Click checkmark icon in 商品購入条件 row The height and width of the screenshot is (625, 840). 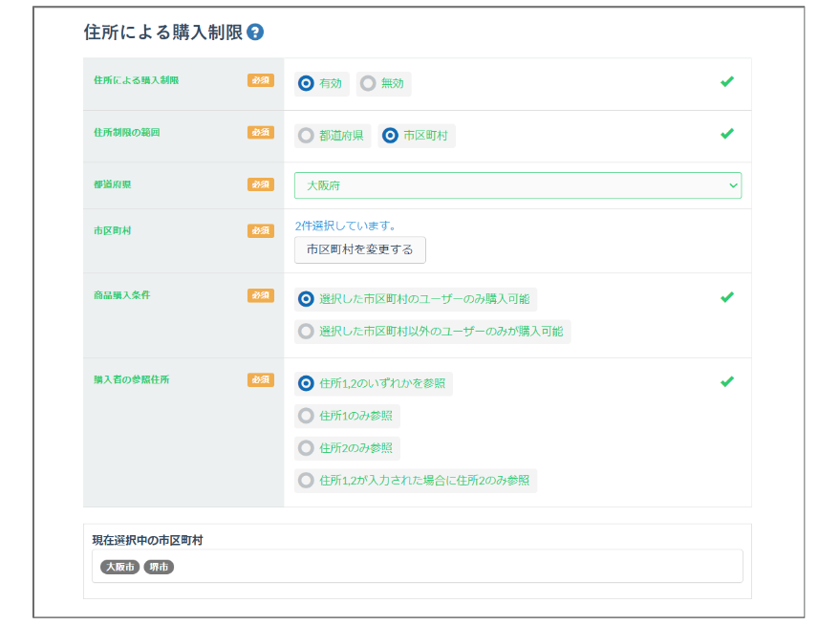pyautogui.click(x=726, y=297)
